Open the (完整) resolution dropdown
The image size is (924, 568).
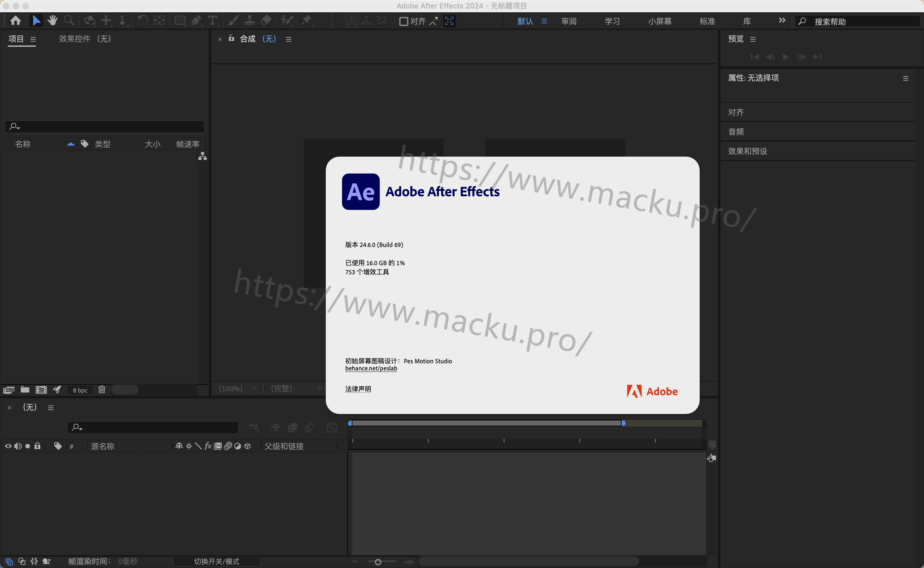[x=297, y=388]
